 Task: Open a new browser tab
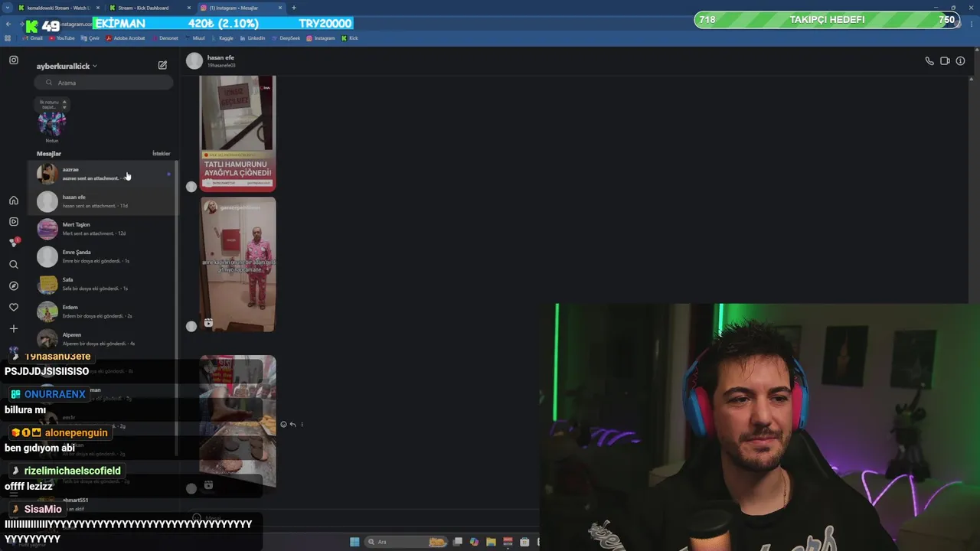pyautogui.click(x=294, y=8)
